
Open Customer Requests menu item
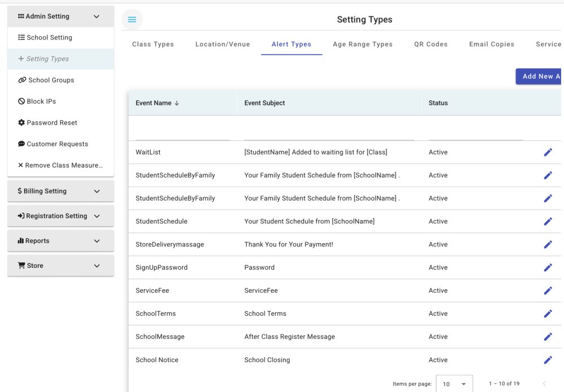point(61,144)
